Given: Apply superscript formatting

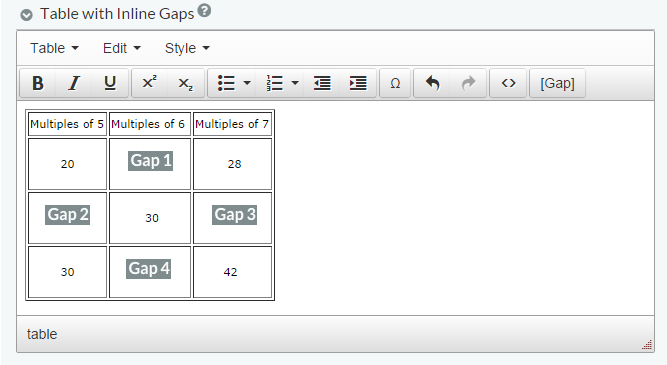Looking at the screenshot, I should 149,83.
